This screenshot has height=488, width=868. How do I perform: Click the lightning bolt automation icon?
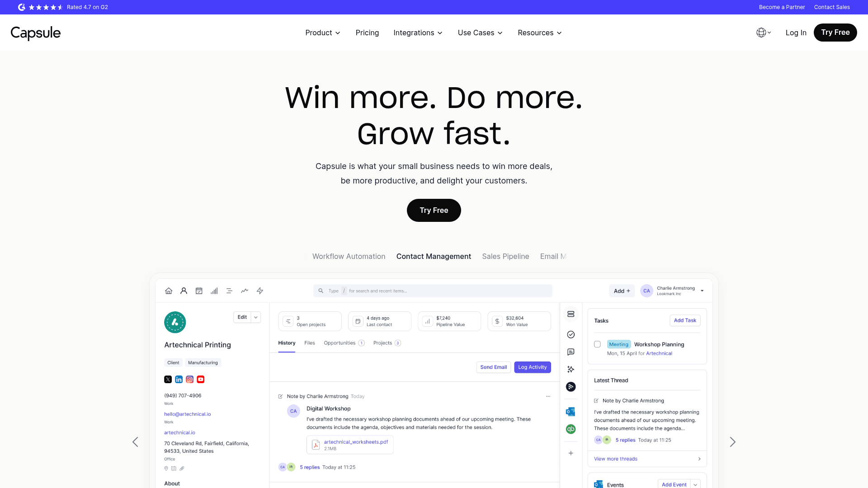coord(260,291)
